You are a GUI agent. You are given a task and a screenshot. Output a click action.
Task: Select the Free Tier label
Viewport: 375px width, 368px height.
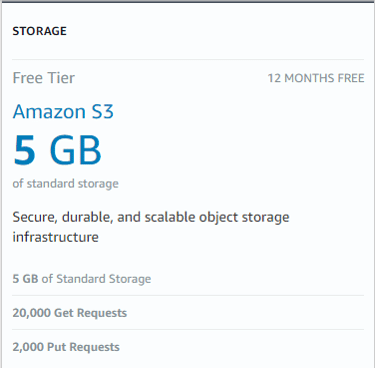(x=44, y=78)
